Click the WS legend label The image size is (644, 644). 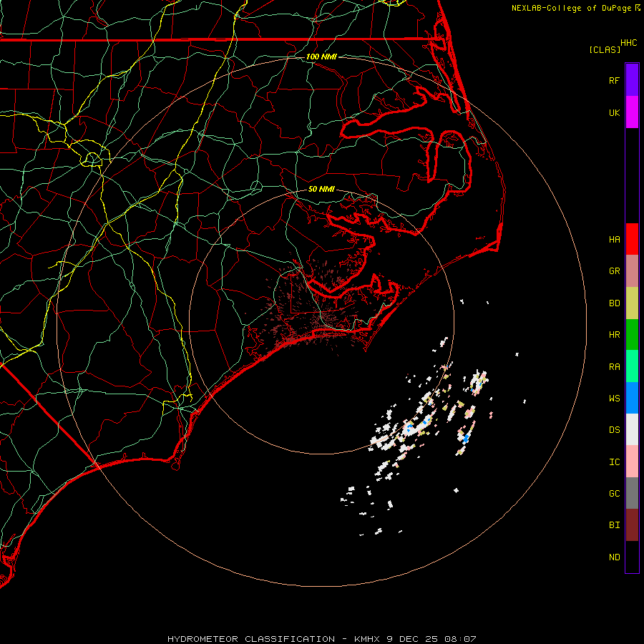(x=614, y=398)
